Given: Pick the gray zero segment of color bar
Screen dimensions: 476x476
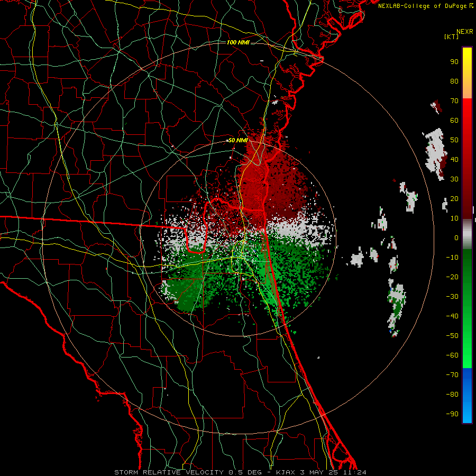Looking at the screenshot, I should pos(467,234).
